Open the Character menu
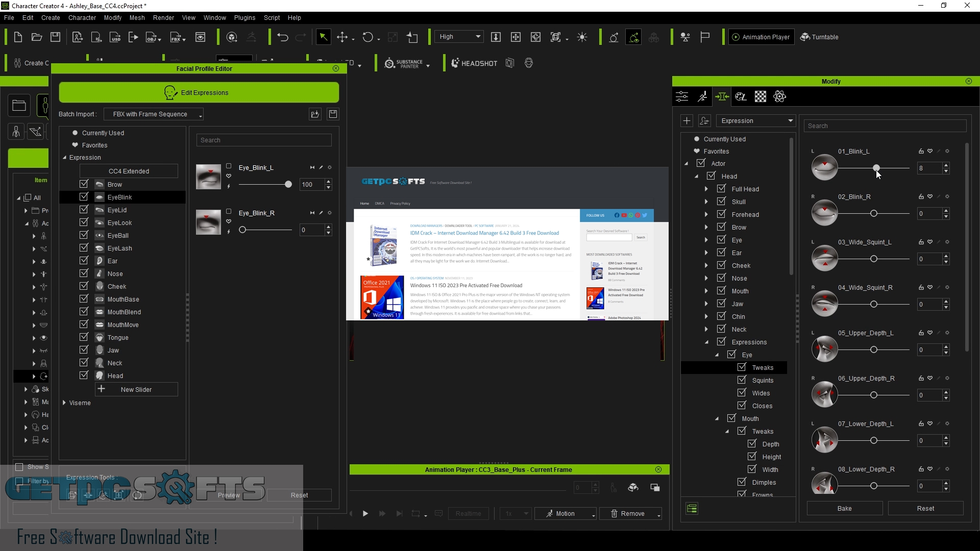 click(82, 17)
